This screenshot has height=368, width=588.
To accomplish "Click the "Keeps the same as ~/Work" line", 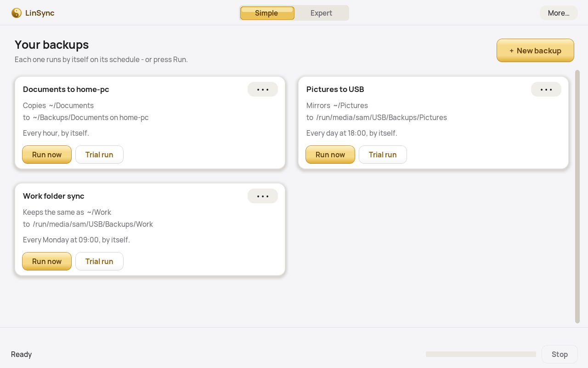I will click(67, 212).
